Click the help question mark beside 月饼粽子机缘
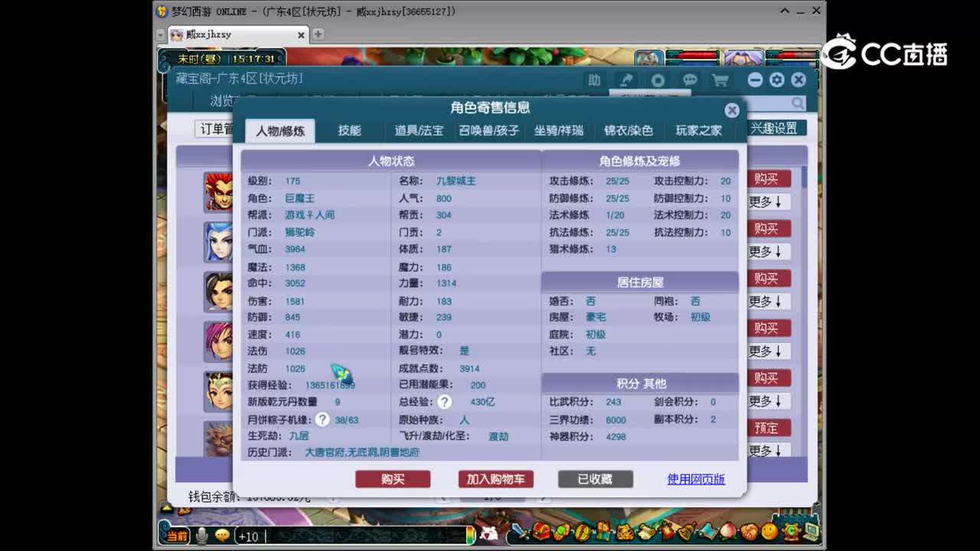 [322, 419]
